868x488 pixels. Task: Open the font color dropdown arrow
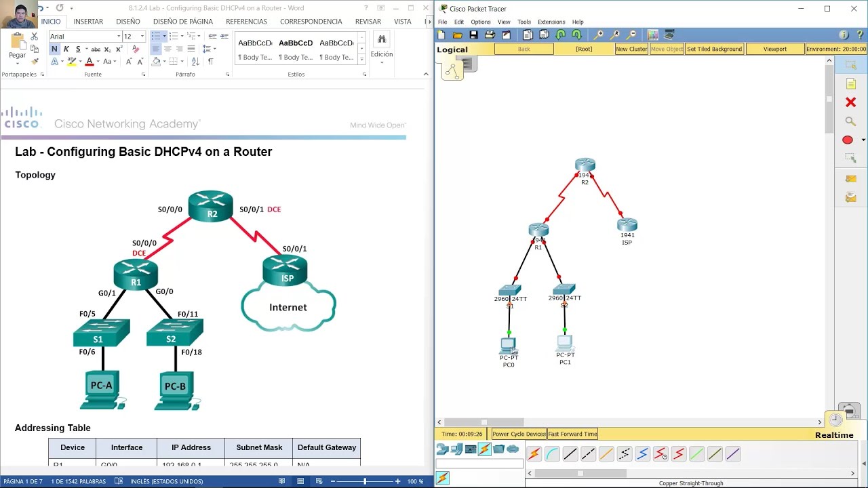pyautogui.click(x=98, y=62)
